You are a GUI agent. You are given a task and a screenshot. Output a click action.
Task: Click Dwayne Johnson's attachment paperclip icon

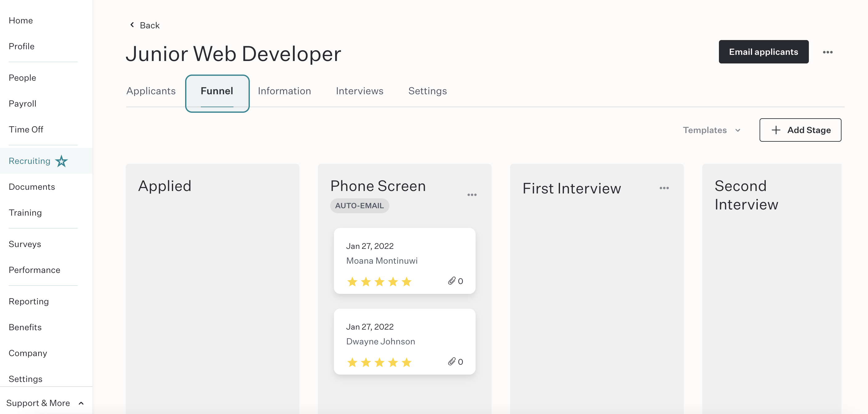tap(452, 361)
